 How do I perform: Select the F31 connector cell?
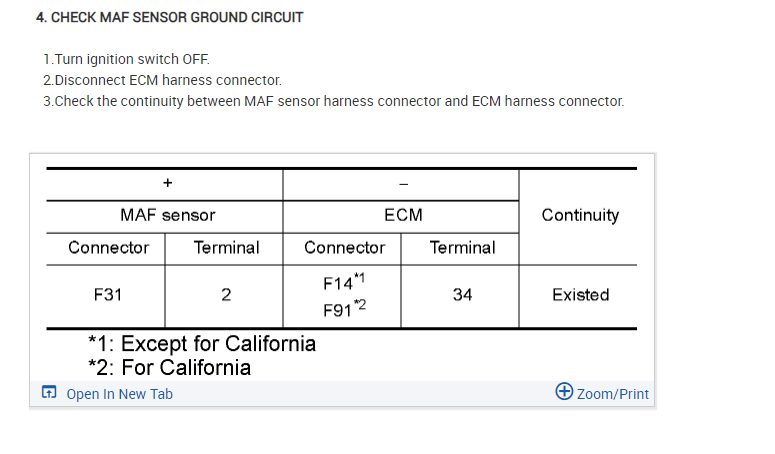coord(107,295)
